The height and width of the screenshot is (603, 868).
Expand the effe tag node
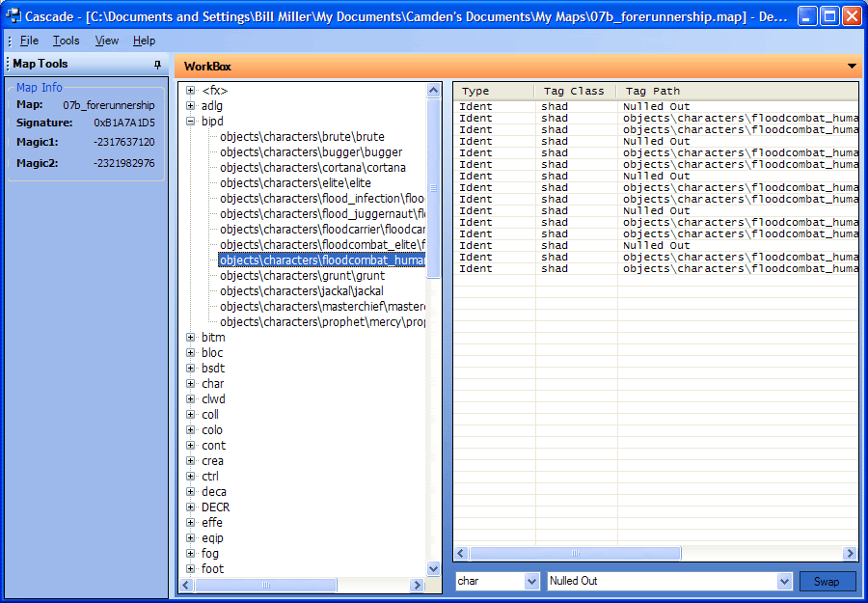point(190,522)
